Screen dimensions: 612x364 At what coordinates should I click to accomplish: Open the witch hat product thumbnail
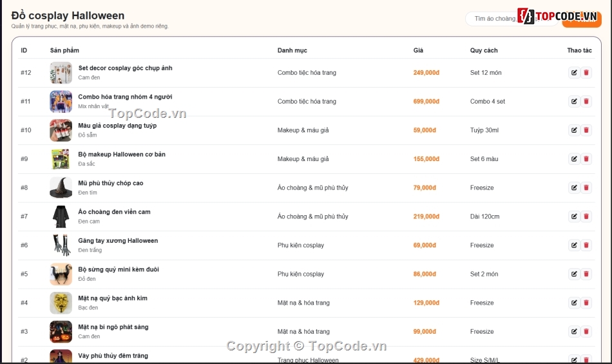coord(61,187)
